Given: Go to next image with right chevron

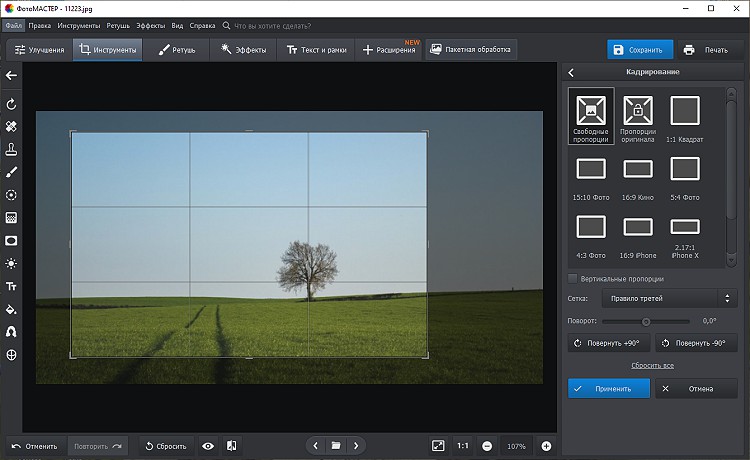Looking at the screenshot, I should pyautogui.click(x=356, y=445).
